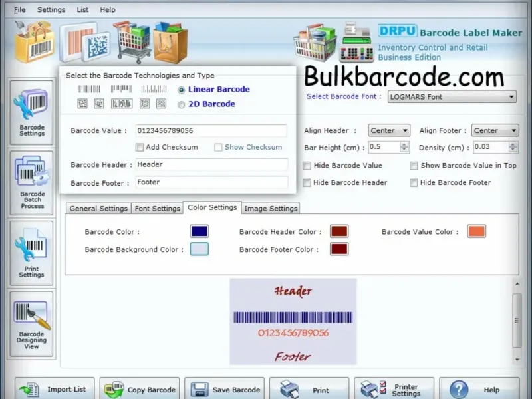532x399 pixels.
Task: Select the second linear barcode sample icon
Action: [x=121, y=89]
